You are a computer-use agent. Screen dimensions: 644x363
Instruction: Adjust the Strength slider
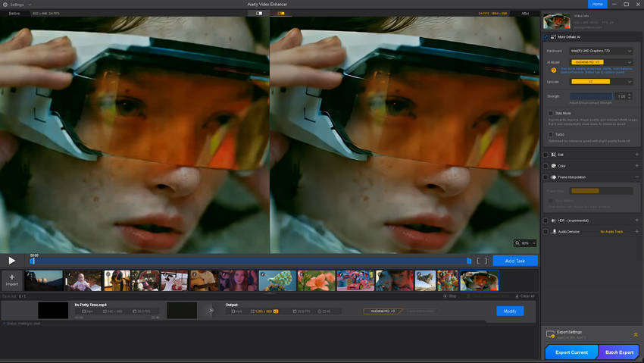click(x=591, y=96)
